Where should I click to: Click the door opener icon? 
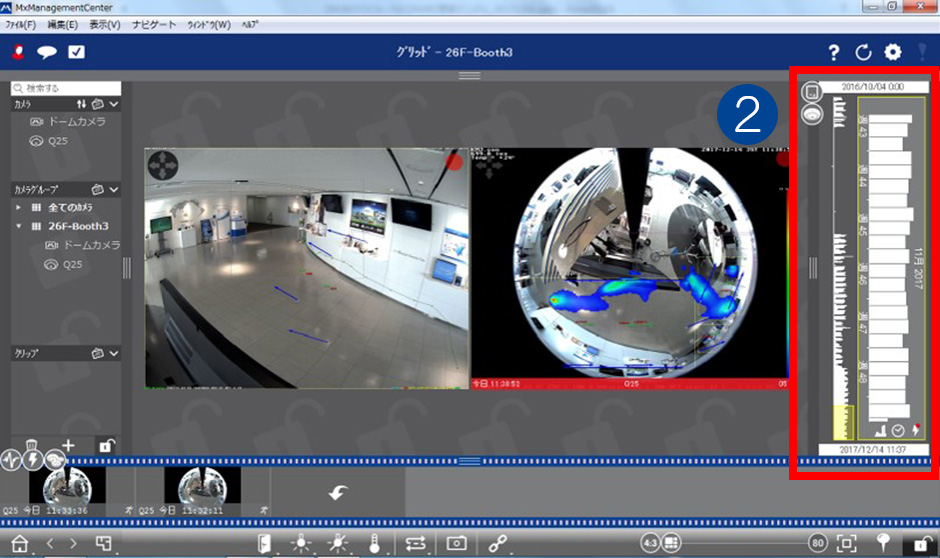pyautogui.click(x=264, y=544)
